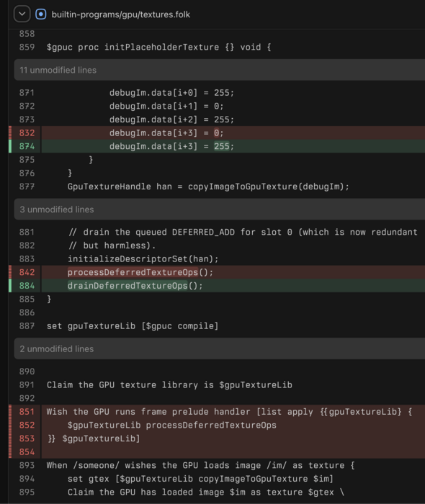The width and height of the screenshot is (425, 504).
Task: Collapse the textures.folk file diff chevron
Action: click(22, 14)
